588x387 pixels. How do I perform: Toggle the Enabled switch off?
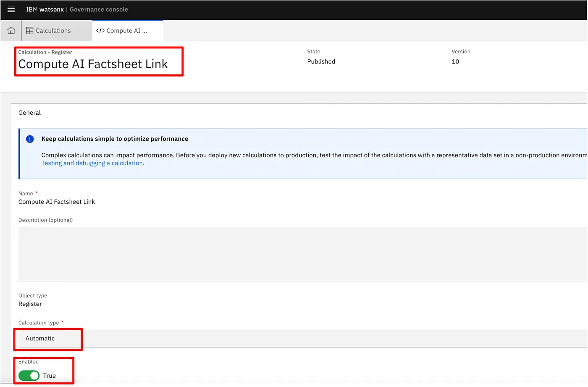tap(29, 376)
